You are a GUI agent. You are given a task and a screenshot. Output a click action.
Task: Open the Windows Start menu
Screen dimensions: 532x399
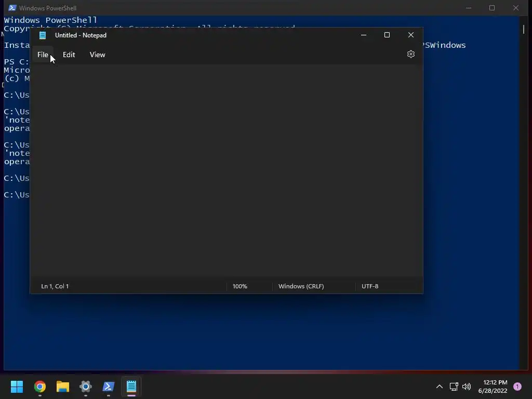[x=17, y=387]
